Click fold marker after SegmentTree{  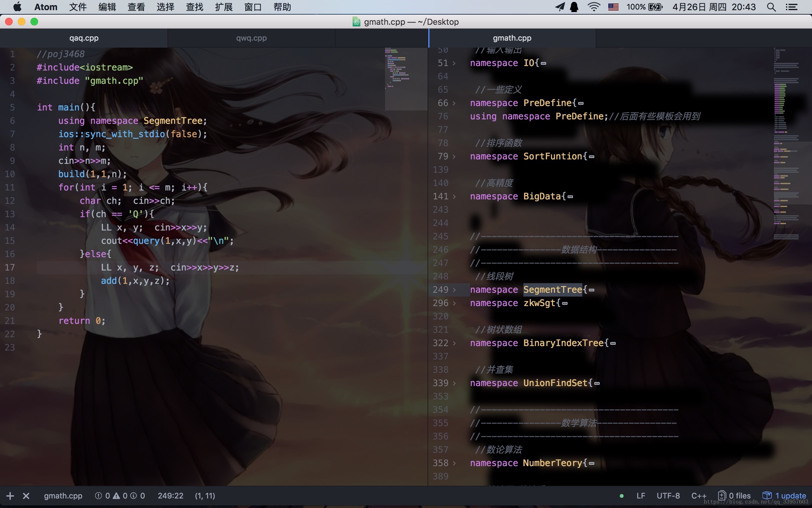pos(592,290)
